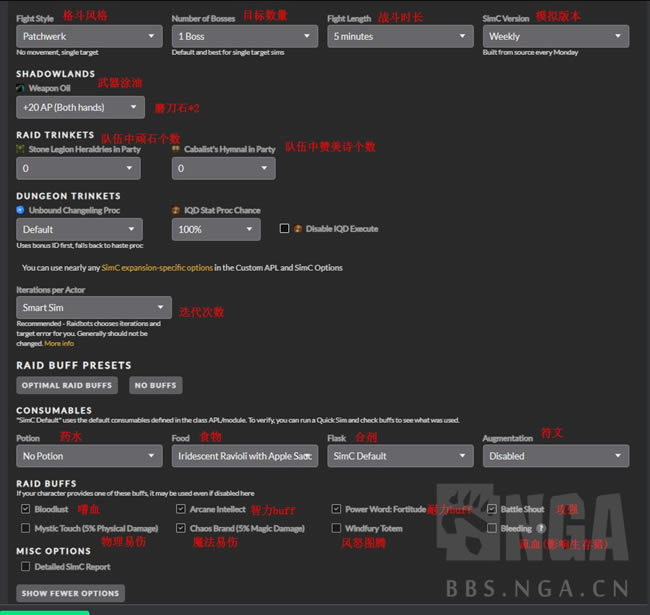This screenshot has width=650, height=615.
Task: Open the SimC expansion-specific options link
Action: (x=157, y=268)
